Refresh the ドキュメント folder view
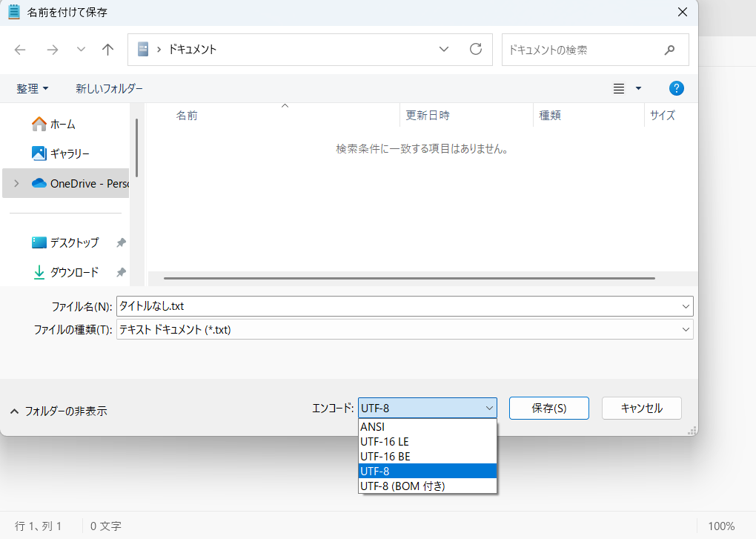The width and height of the screenshot is (756, 539). pos(476,49)
